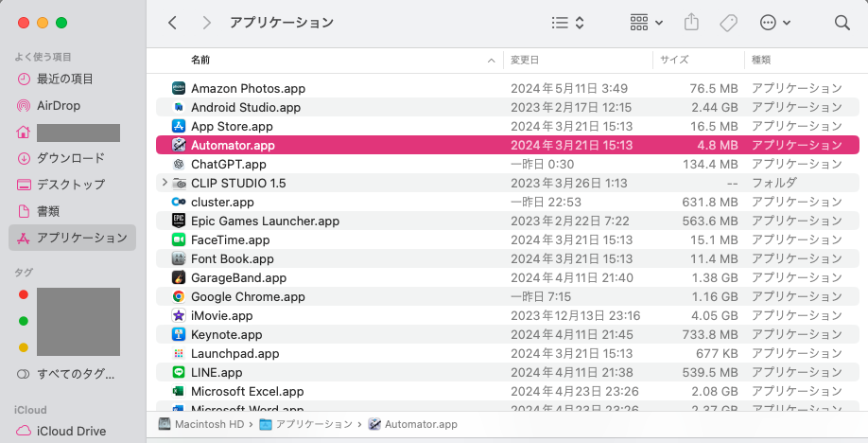Open the list view options switcher
The height and width of the screenshot is (443, 868).
[568, 22]
